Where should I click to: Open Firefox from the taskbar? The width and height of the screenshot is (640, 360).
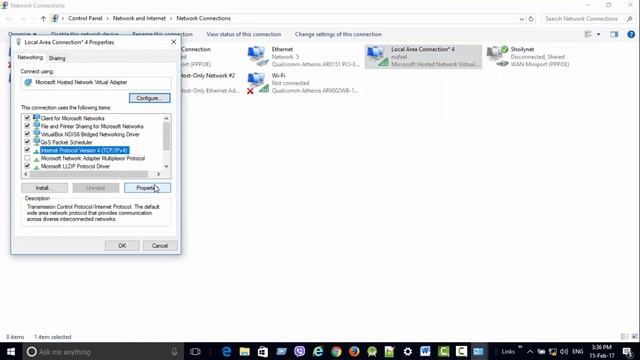[x=354, y=351]
